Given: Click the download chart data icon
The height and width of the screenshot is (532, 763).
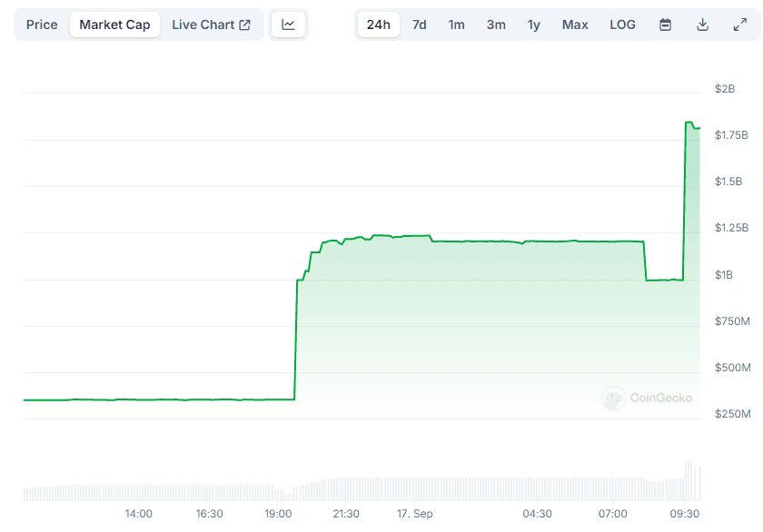Looking at the screenshot, I should tap(702, 25).
